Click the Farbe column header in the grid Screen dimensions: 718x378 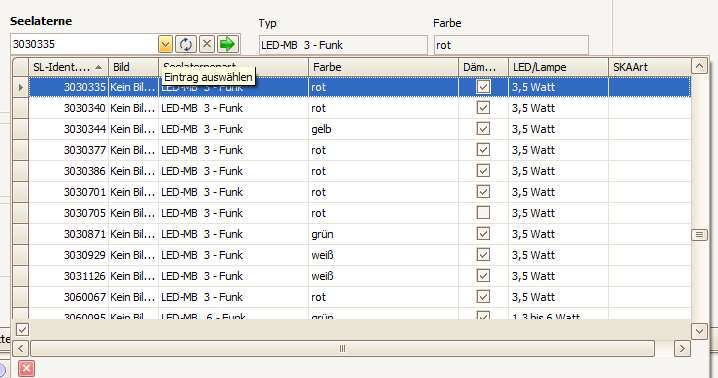[x=384, y=67]
